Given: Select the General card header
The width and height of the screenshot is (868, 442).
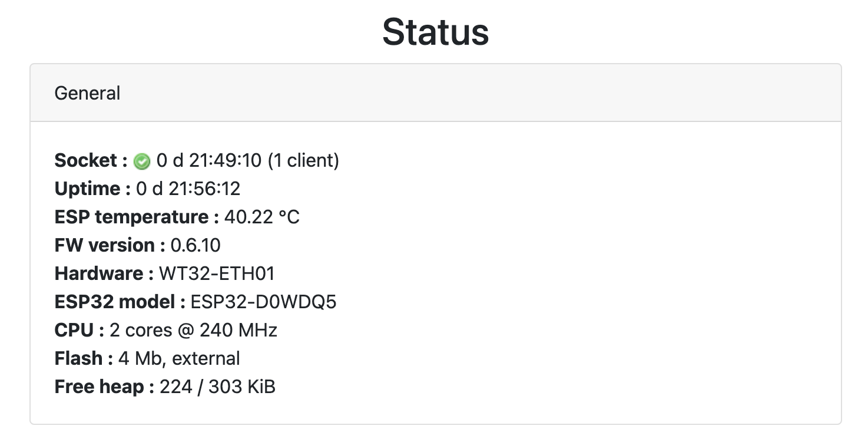Looking at the screenshot, I should pos(87,93).
